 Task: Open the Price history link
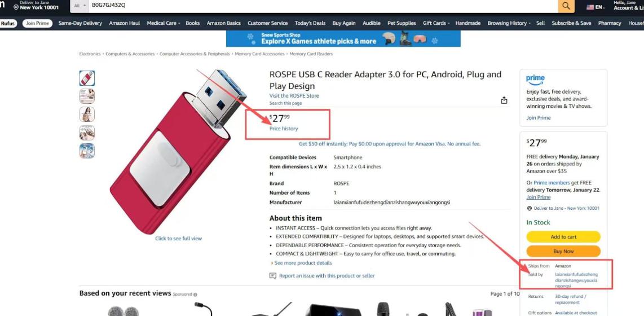(284, 129)
